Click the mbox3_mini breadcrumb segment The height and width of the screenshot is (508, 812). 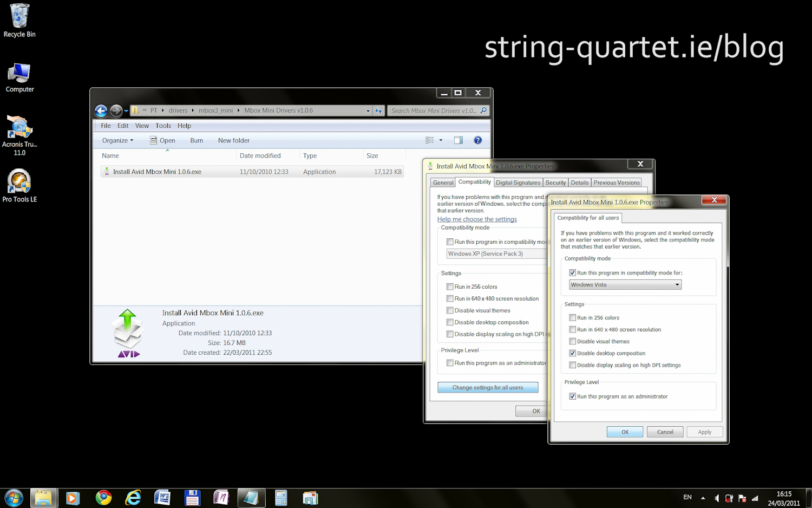[x=215, y=110]
